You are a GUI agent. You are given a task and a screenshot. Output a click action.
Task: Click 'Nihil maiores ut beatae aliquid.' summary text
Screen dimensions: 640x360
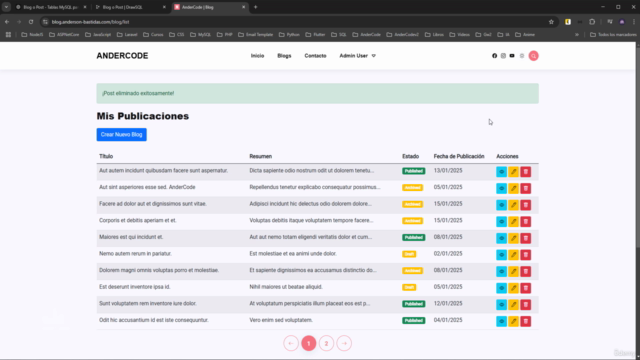click(286, 287)
